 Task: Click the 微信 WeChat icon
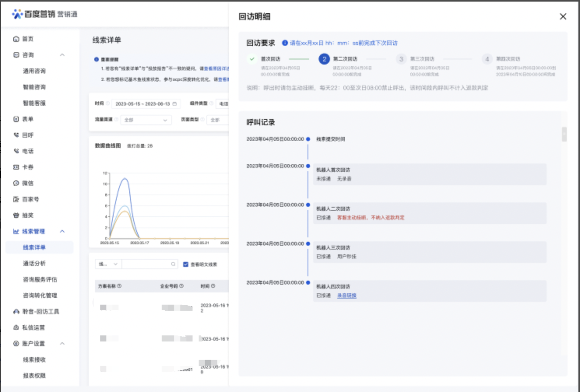point(16,183)
